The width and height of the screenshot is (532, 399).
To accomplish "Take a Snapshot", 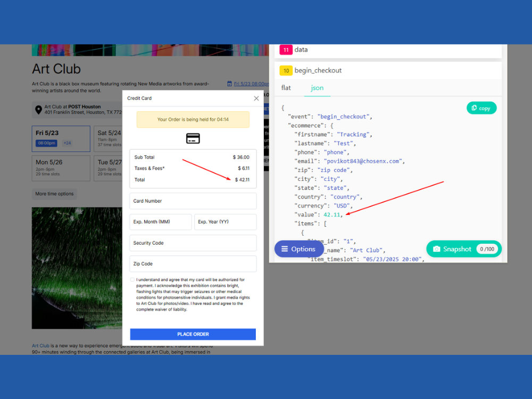I will (x=464, y=249).
